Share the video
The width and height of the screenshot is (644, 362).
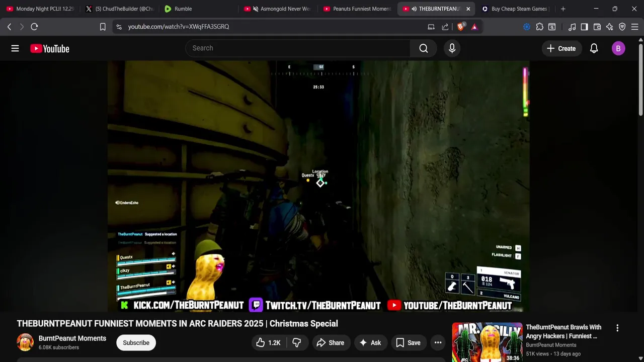(x=330, y=343)
